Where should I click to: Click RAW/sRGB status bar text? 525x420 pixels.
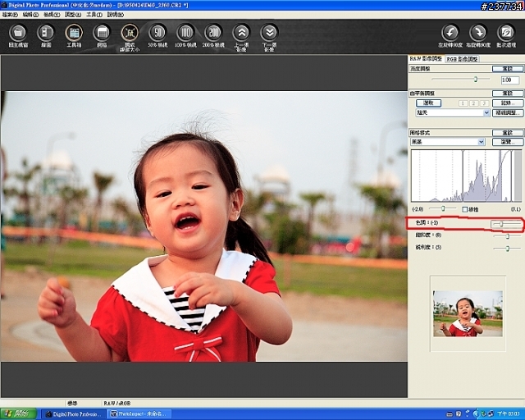[x=117, y=404]
